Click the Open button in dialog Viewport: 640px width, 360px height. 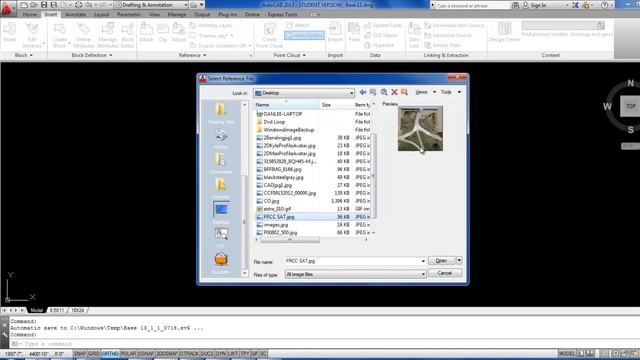441,260
